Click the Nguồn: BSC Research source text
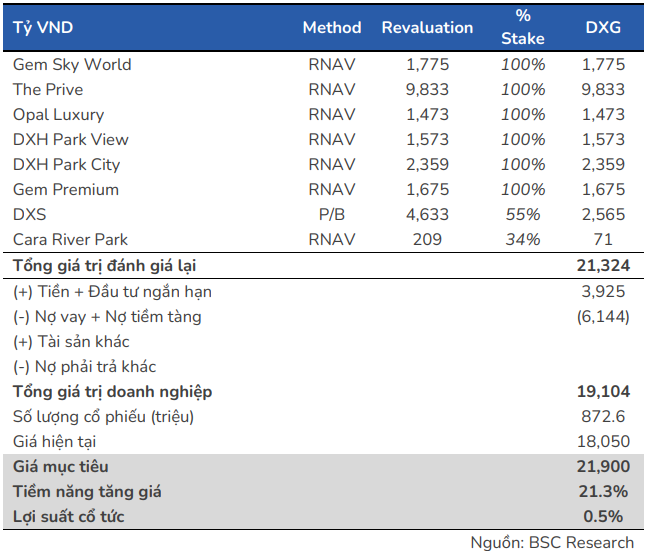The image size is (647, 559). click(x=552, y=542)
